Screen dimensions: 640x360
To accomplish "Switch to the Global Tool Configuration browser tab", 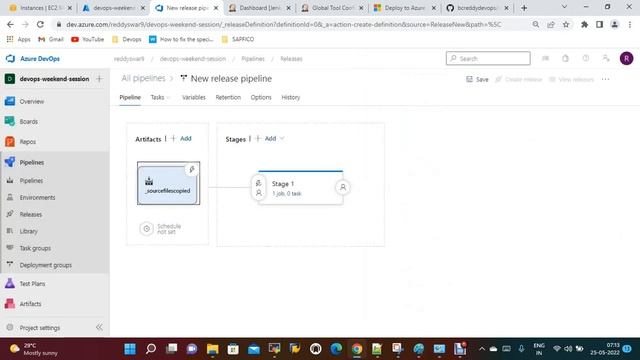I will point(332,8).
